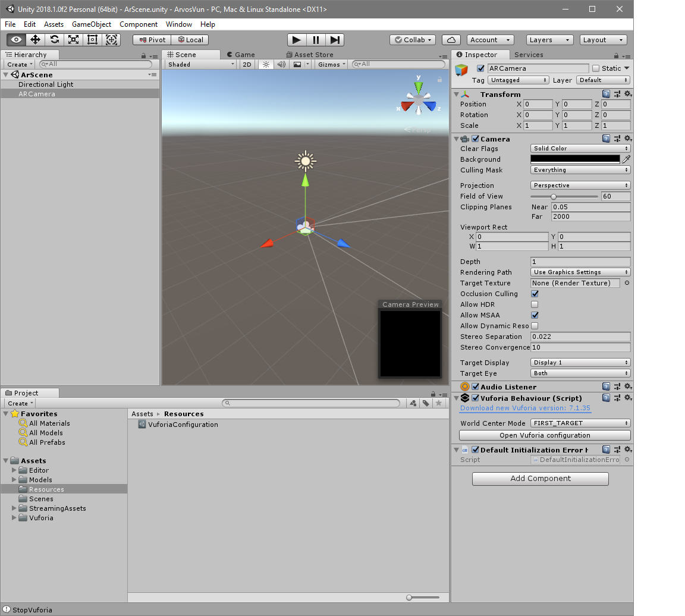Screen dimensions: 685x616
Task: Open the Clear Flags dropdown
Action: click(580, 148)
